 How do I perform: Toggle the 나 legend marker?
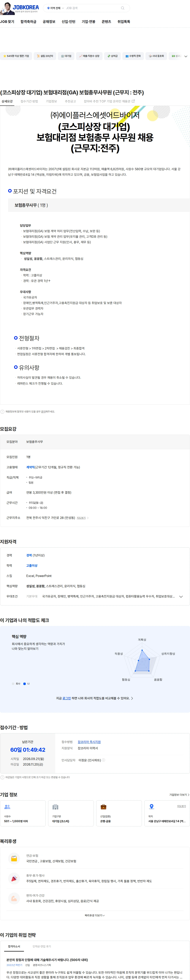pyautogui.click(x=24, y=684)
